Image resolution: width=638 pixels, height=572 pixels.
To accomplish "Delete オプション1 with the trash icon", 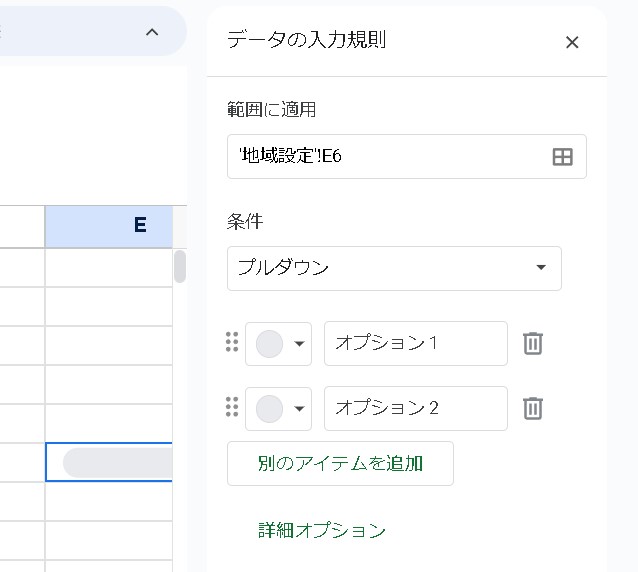I will (533, 344).
